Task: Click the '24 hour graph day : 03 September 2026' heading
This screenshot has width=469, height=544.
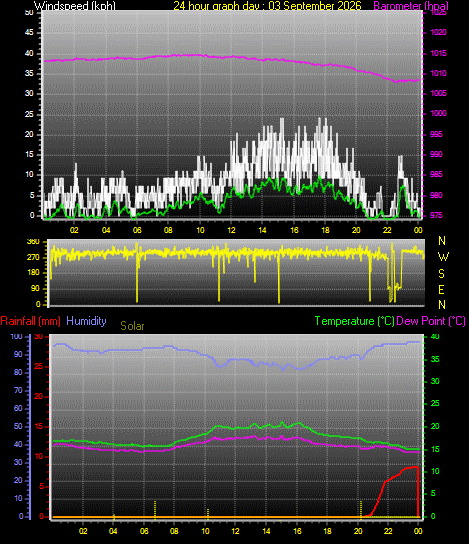Action: click(267, 5)
